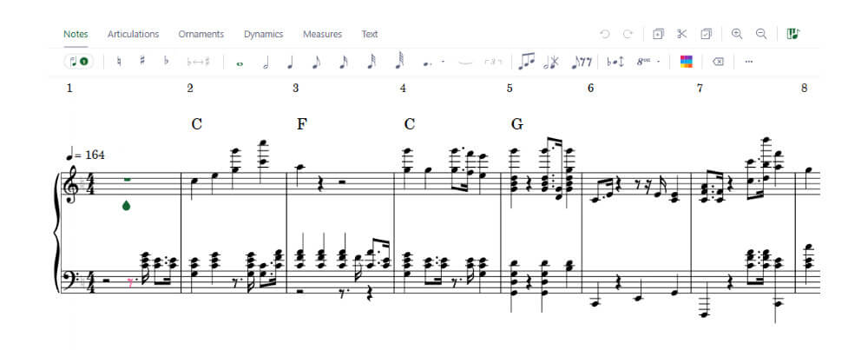Select the flat accidental icon
The image size is (868, 350).
(166, 62)
